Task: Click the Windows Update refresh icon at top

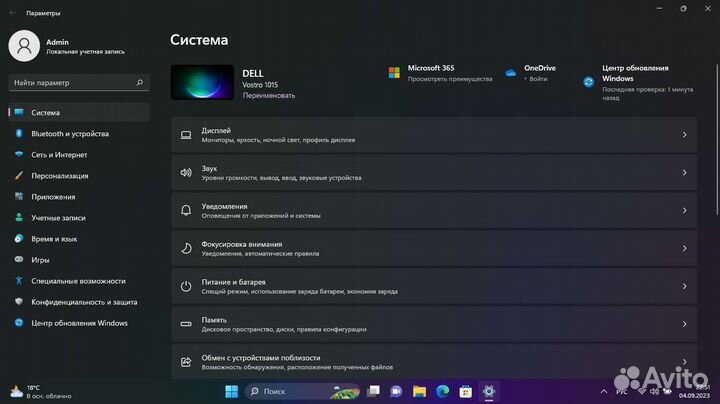Action: (589, 82)
